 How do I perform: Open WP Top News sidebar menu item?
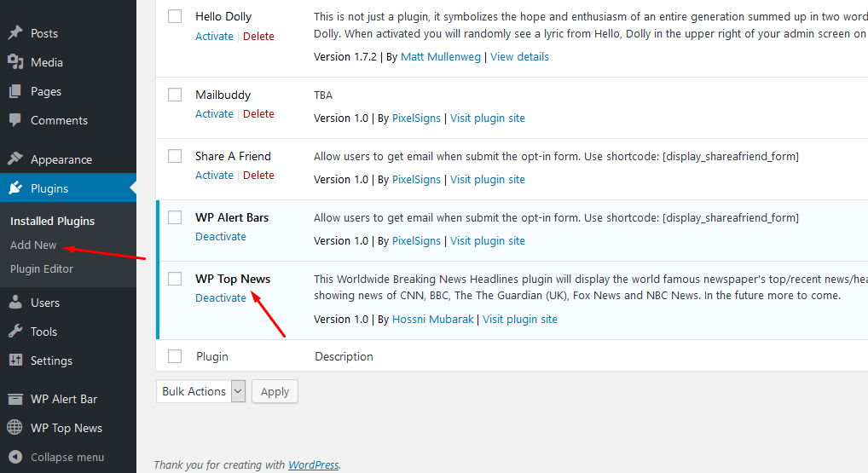68,428
